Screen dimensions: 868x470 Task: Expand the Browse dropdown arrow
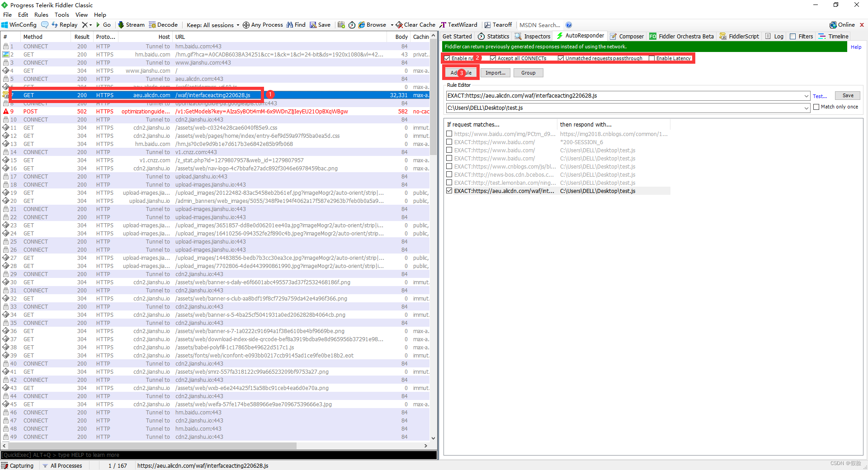click(392, 25)
